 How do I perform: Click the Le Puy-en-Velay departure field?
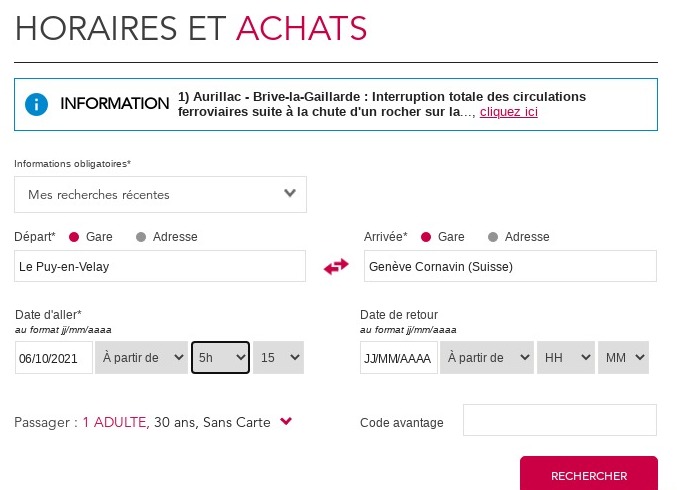(x=160, y=266)
